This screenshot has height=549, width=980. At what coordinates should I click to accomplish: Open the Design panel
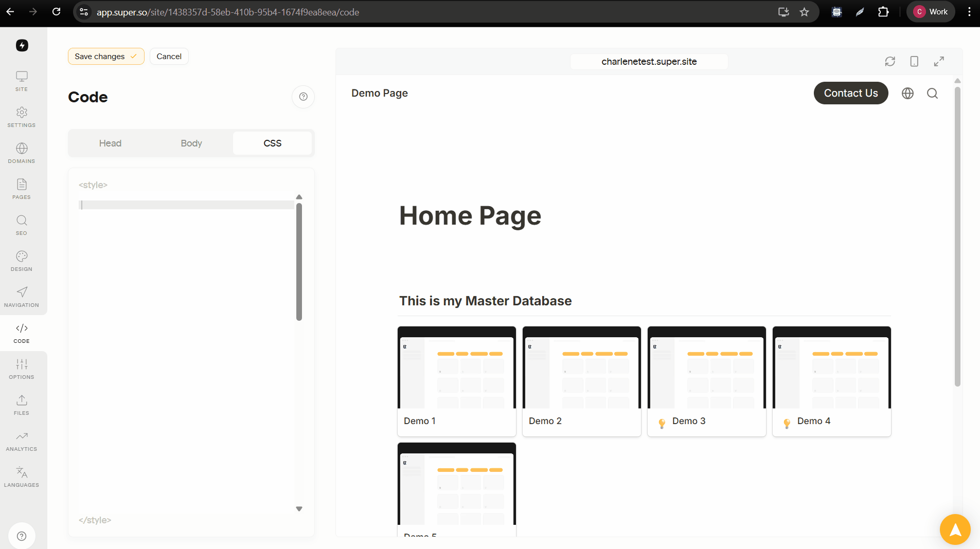[22, 261]
